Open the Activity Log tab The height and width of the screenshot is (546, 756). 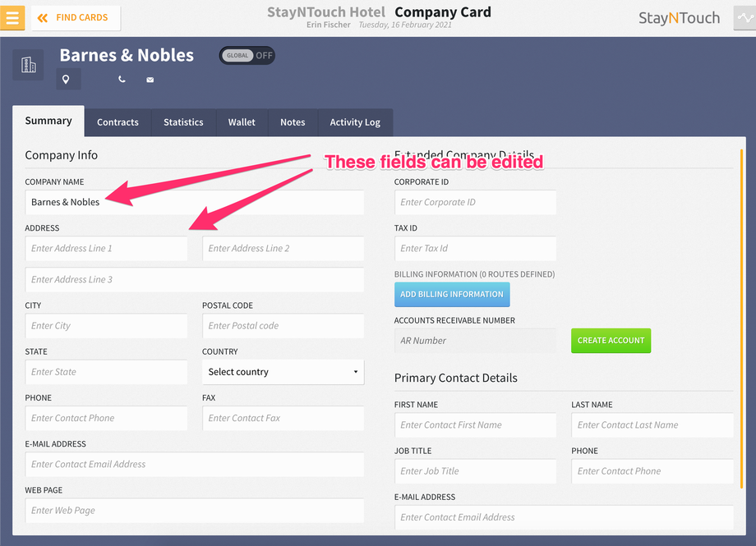tap(355, 122)
